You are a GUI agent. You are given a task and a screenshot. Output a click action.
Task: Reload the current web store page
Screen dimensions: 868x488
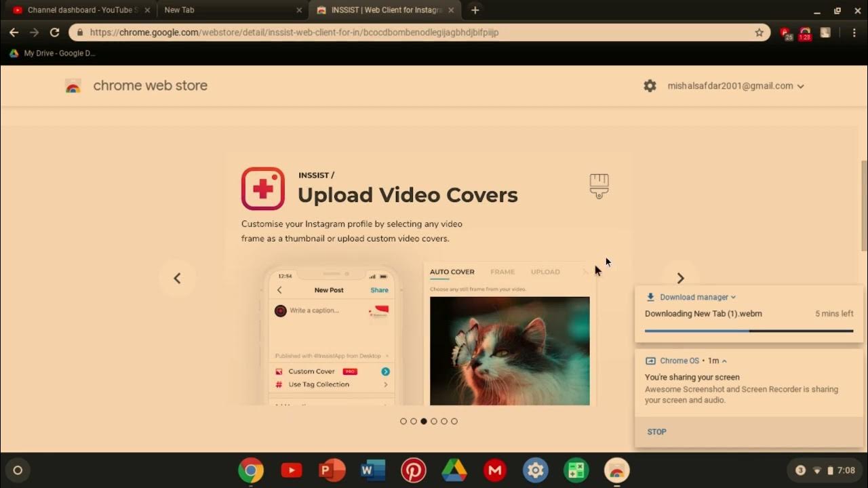(x=55, y=33)
